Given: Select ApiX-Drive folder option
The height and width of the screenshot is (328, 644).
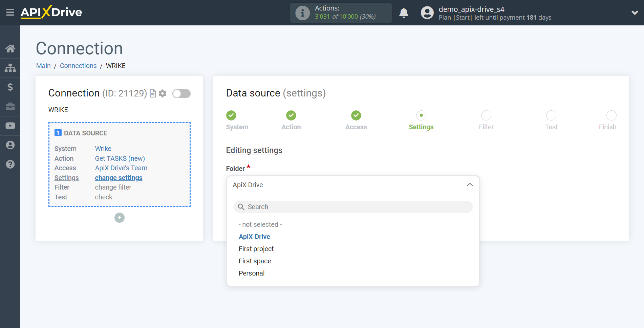Looking at the screenshot, I should tap(254, 237).
